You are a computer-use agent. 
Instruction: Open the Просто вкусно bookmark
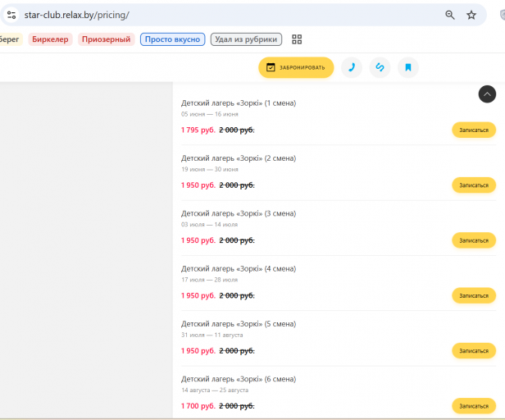tap(172, 39)
